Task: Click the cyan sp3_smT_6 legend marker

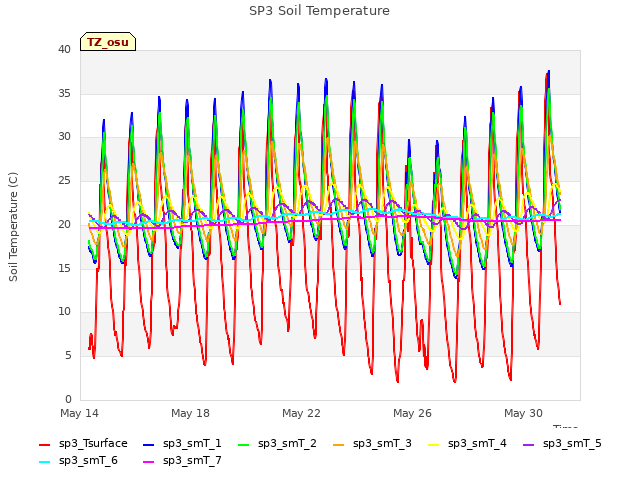Action: pos(44,462)
